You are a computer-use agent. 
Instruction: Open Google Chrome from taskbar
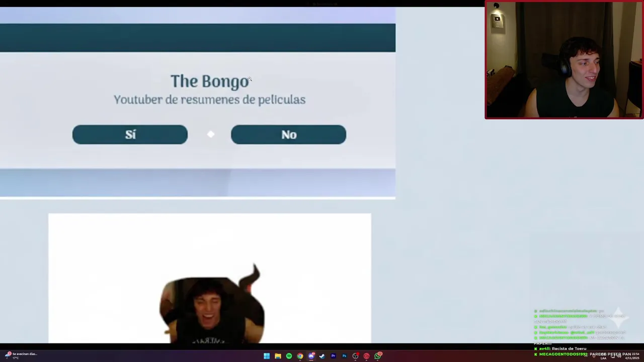(x=300, y=356)
